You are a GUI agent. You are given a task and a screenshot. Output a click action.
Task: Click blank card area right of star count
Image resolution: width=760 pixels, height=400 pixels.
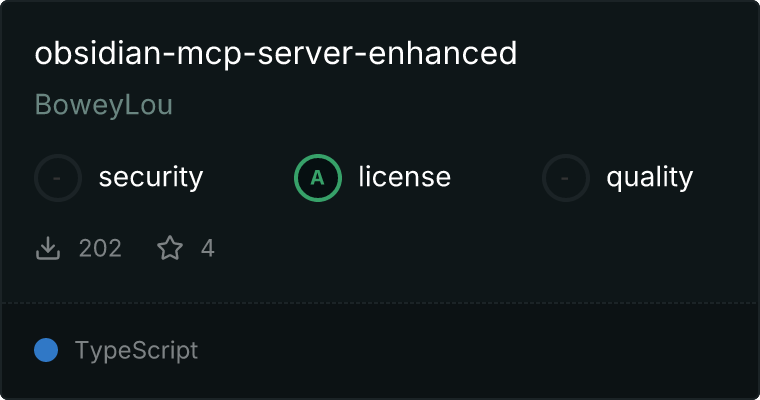485,248
